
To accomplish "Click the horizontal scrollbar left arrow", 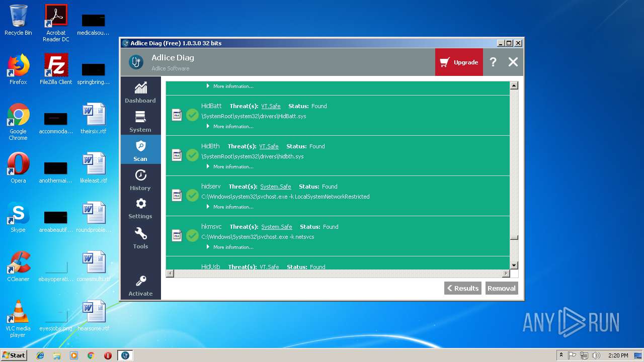I will pyautogui.click(x=170, y=274).
